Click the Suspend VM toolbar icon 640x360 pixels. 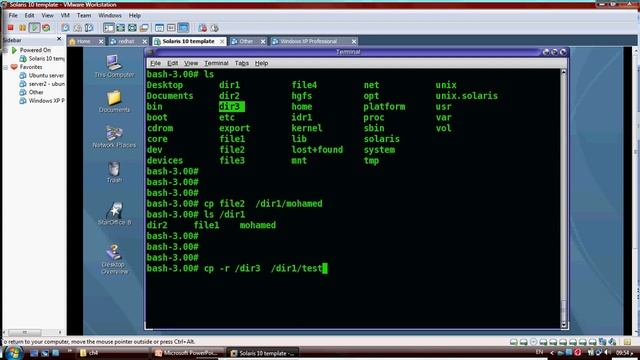point(22,28)
